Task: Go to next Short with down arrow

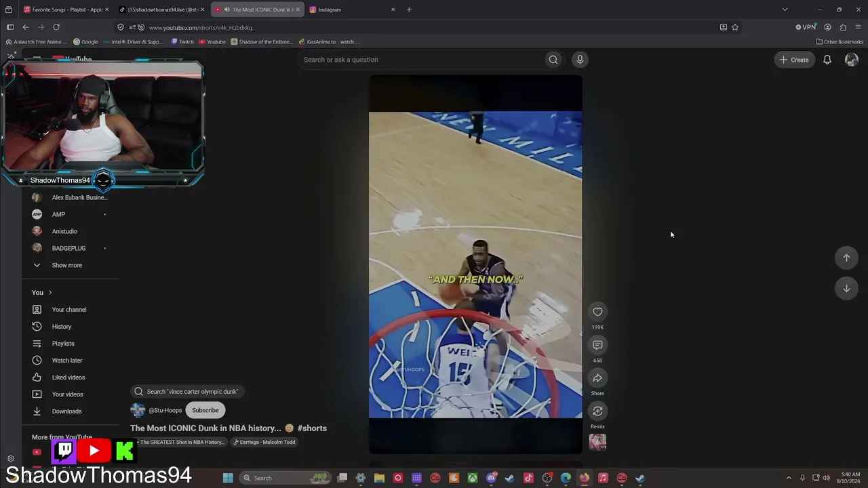Action: point(846,289)
